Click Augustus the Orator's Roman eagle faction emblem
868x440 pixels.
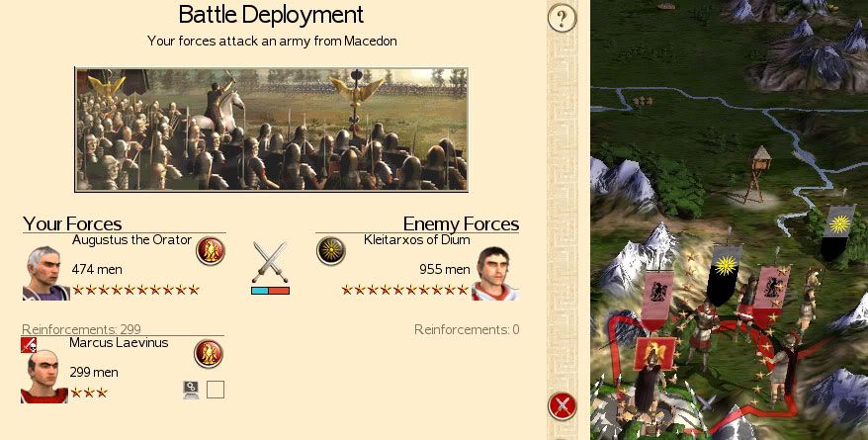211,251
